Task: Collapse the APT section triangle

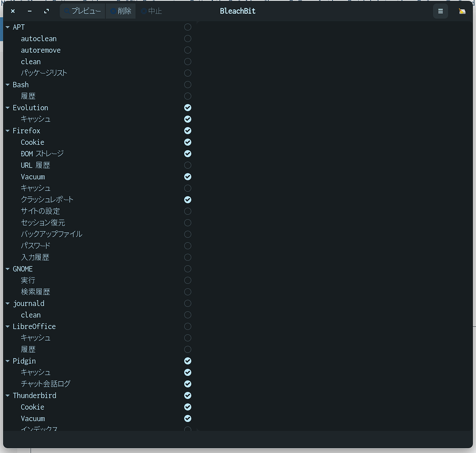Action: [7, 27]
